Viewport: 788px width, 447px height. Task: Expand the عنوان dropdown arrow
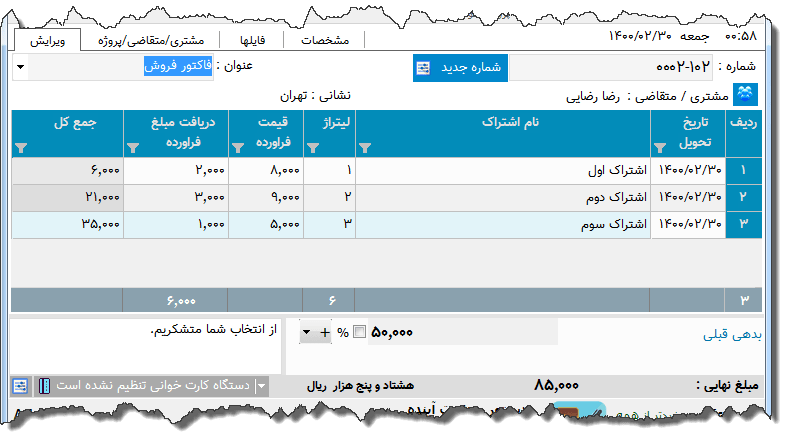pyautogui.click(x=21, y=66)
